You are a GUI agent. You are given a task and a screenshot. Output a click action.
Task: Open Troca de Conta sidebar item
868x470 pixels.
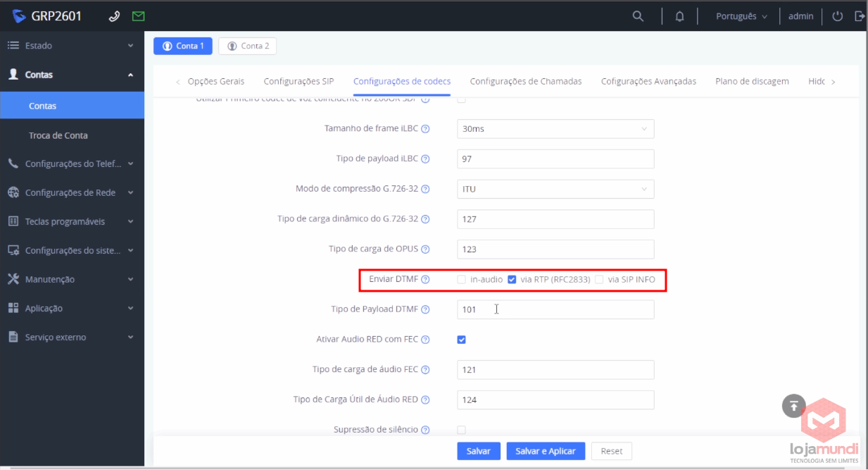tap(72, 135)
